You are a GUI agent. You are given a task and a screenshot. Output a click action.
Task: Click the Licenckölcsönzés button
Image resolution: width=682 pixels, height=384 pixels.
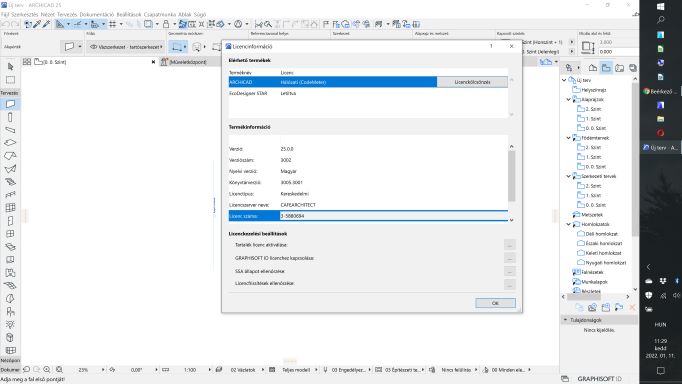472,82
